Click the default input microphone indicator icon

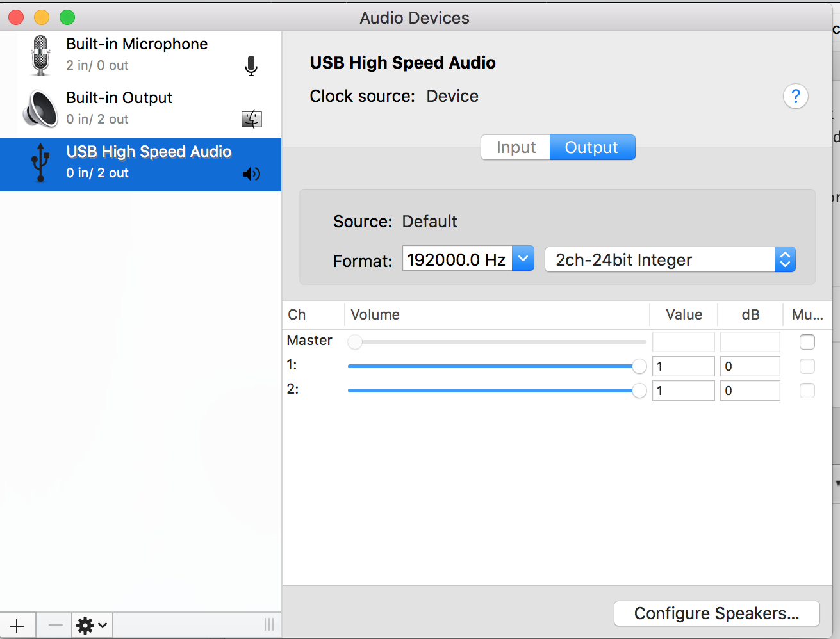coord(251,65)
